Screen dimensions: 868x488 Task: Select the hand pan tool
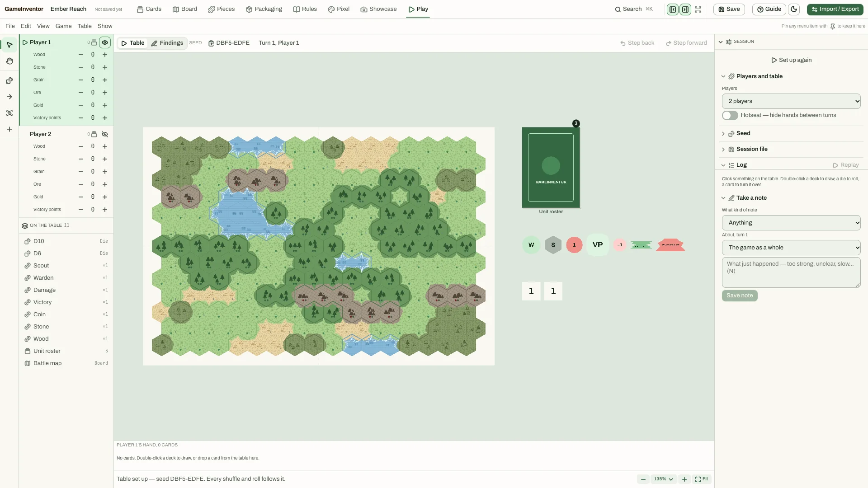click(9, 61)
